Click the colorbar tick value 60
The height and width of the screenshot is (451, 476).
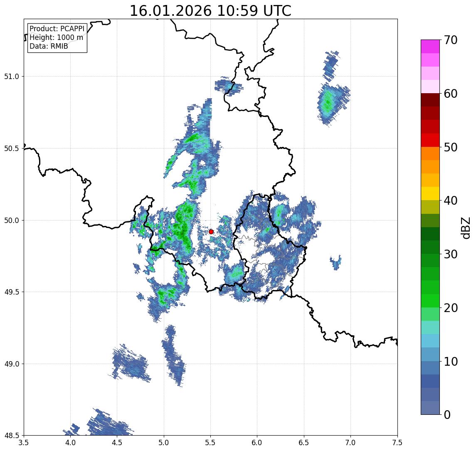pos(451,94)
